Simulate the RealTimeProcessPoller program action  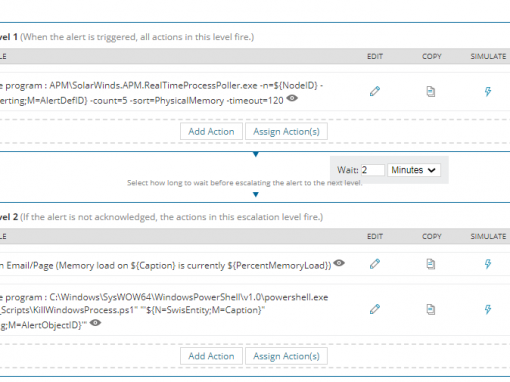488,91
